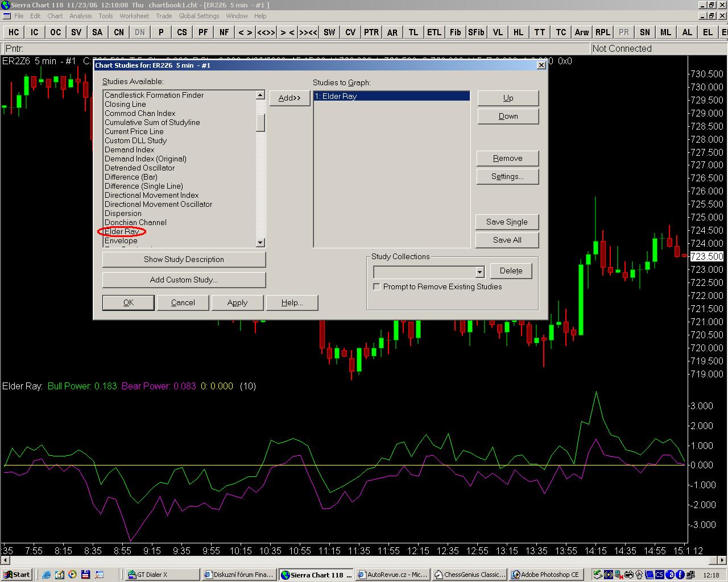Open the Study Collections dropdown

(479, 272)
